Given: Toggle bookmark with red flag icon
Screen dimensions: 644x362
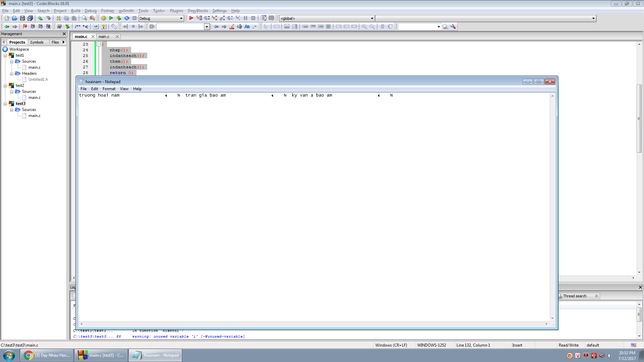Looking at the screenshot, I should [25, 26].
